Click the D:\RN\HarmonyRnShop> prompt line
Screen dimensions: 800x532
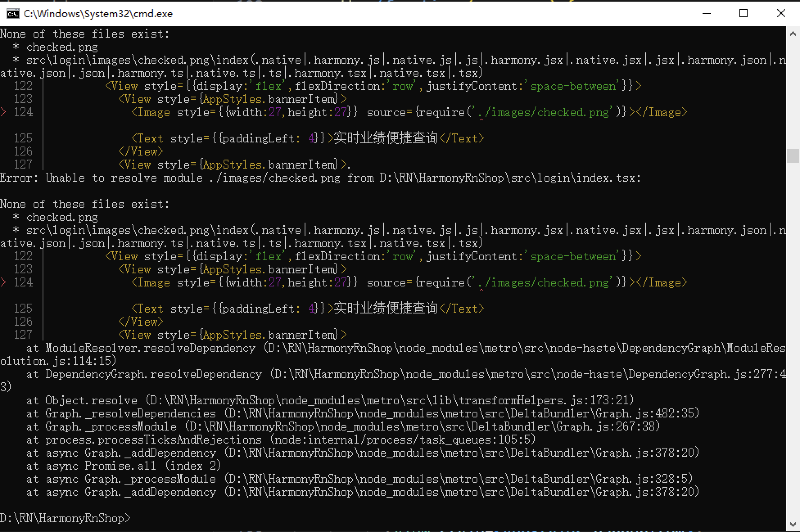pos(66,518)
